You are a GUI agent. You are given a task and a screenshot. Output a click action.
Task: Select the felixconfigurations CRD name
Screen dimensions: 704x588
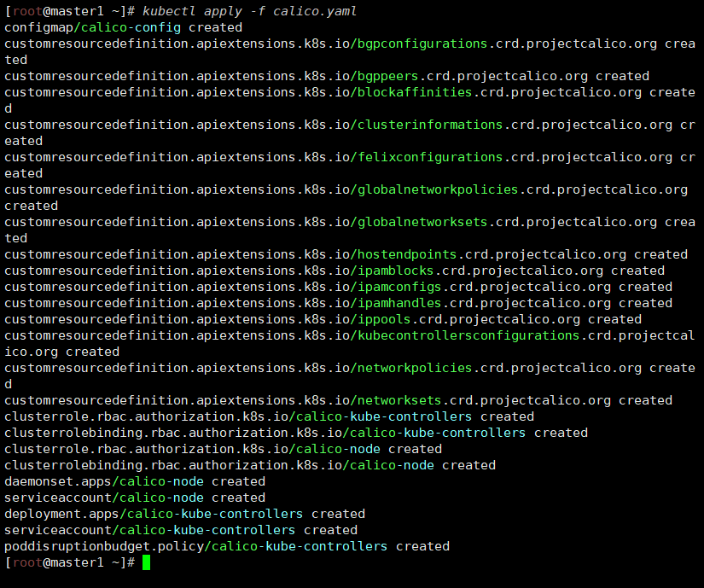[x=430, y=157]
